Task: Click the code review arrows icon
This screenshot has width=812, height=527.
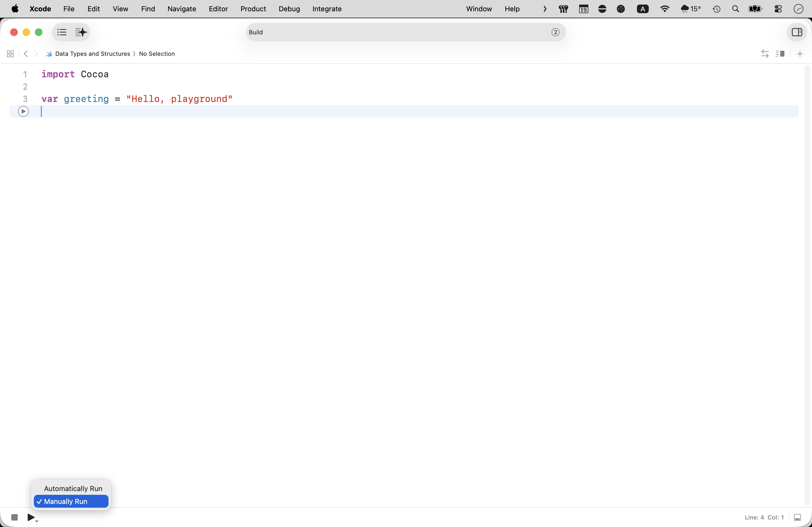Action: (764, 54)
